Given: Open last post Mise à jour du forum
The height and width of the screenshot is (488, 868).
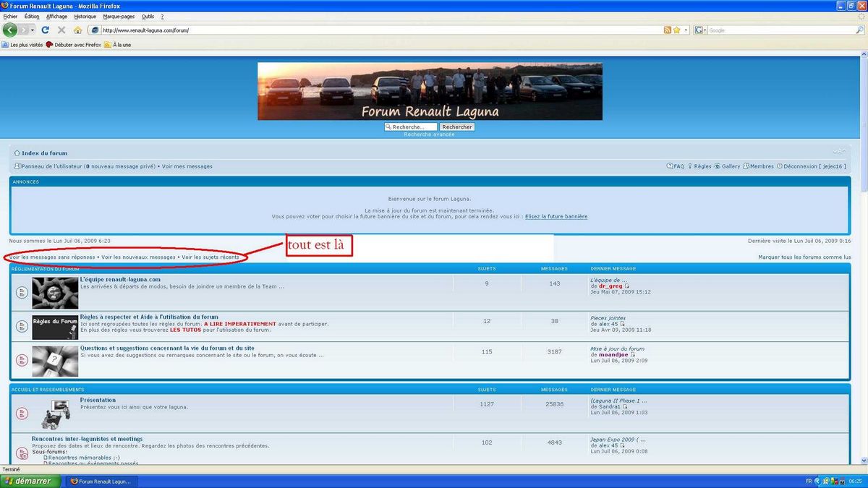Looking at the screenshot, I should 617,348.
